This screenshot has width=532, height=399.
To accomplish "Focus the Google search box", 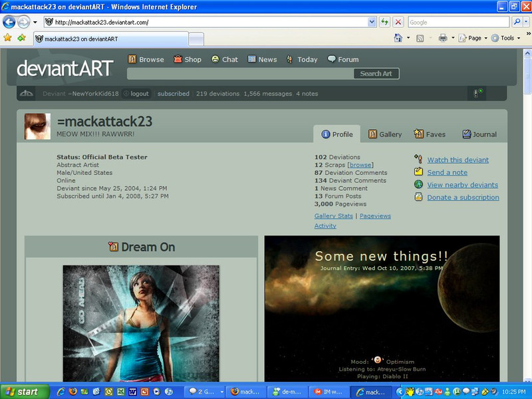I will [x=459, y=23].
